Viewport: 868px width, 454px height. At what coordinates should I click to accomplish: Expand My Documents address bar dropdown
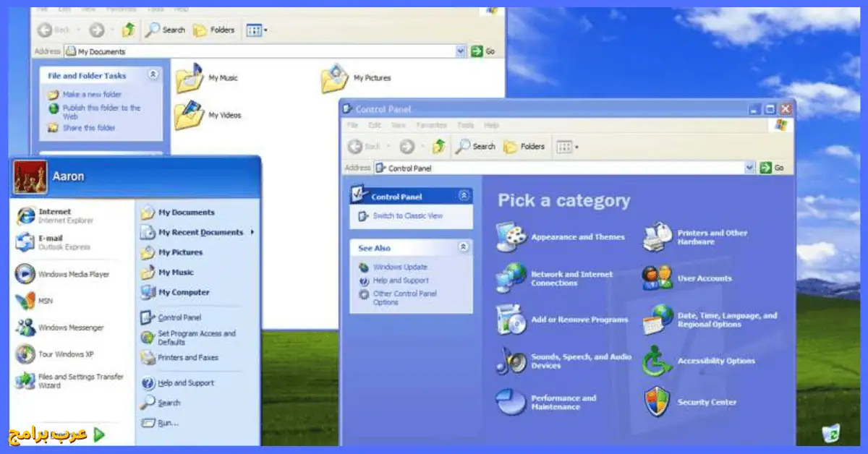[461, 51]
